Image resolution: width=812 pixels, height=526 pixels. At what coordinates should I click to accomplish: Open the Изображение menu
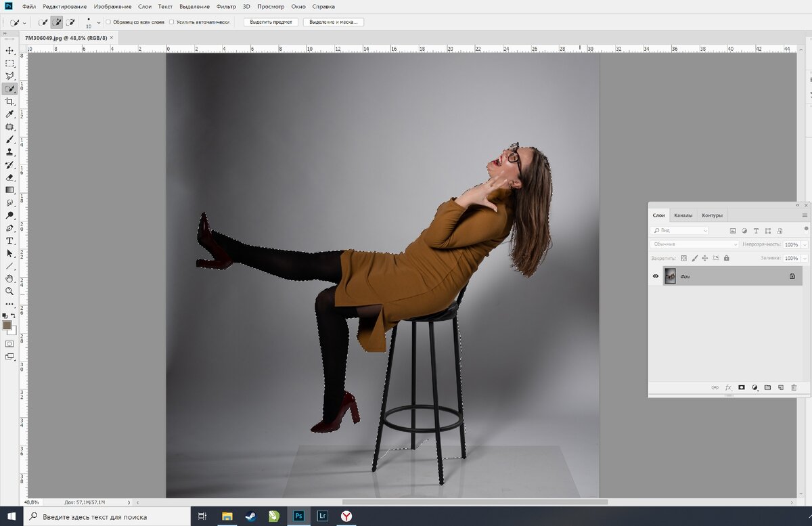pos(113,6)
